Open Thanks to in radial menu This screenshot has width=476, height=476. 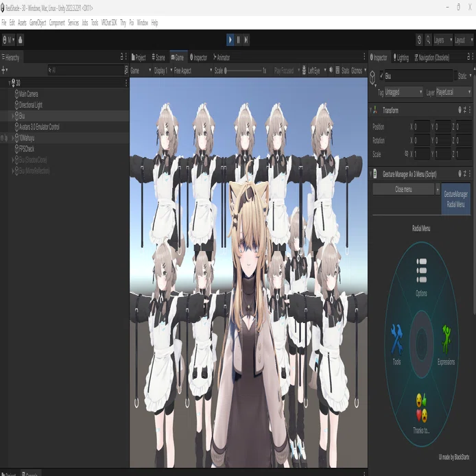point(421,413)
